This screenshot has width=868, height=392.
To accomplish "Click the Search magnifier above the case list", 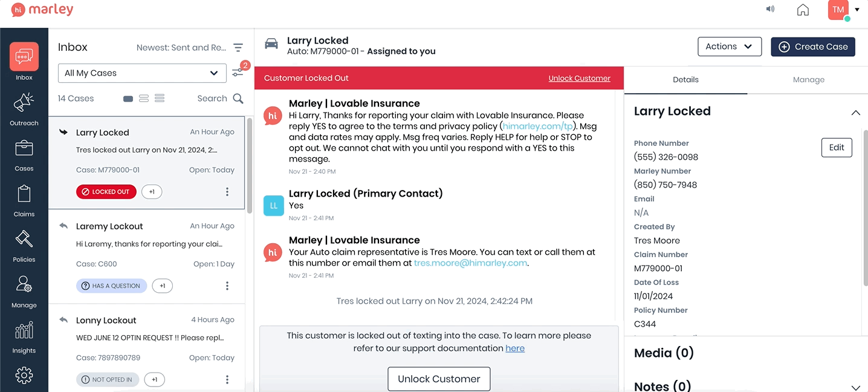I will (x=238, y=97).
